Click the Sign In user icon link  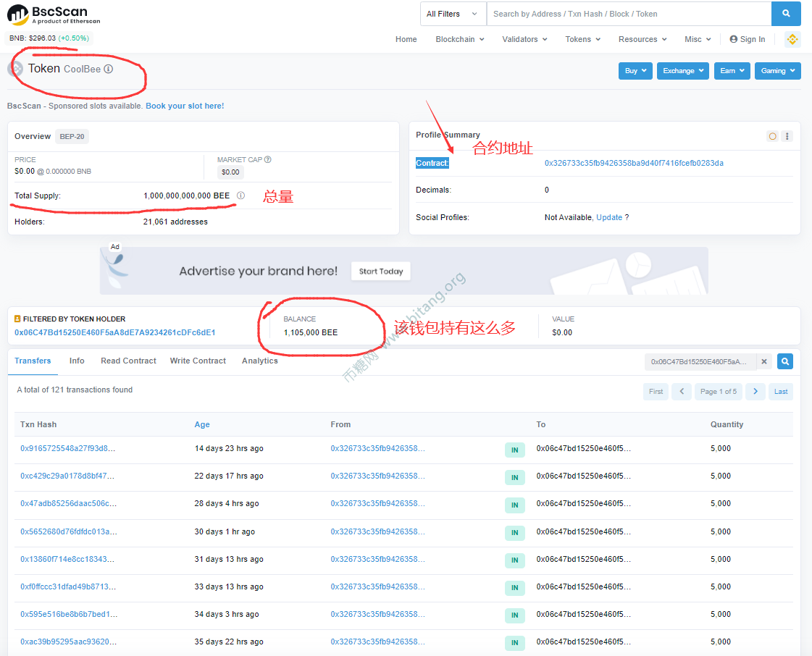tap(748, 39)
